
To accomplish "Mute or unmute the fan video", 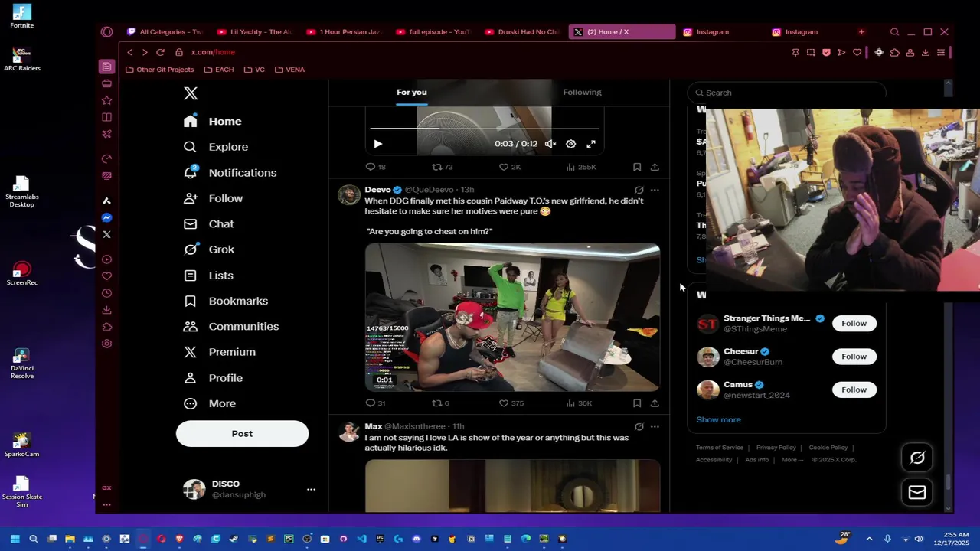I will (550, 144).
